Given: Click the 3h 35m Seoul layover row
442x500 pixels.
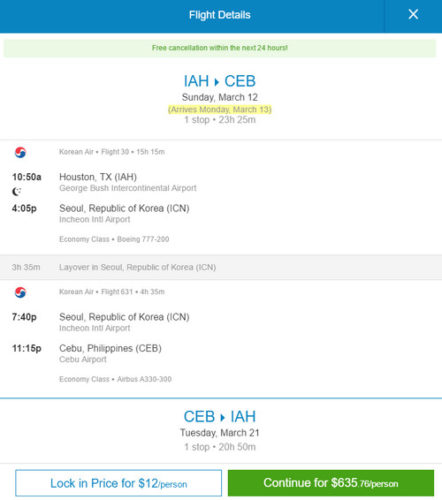Looking at the screenshot, I should 221,267.
